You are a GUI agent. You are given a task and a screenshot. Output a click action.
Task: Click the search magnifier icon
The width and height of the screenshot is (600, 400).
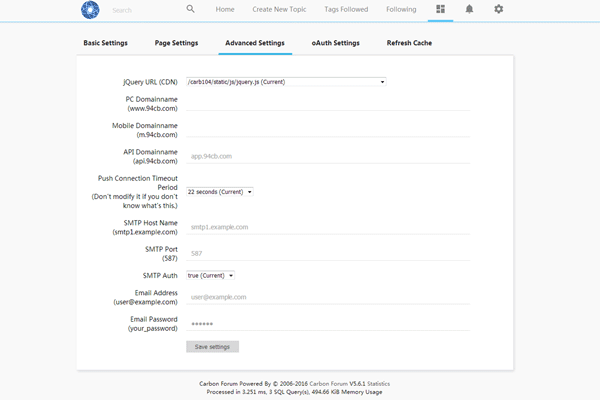[x=190, y=9]
